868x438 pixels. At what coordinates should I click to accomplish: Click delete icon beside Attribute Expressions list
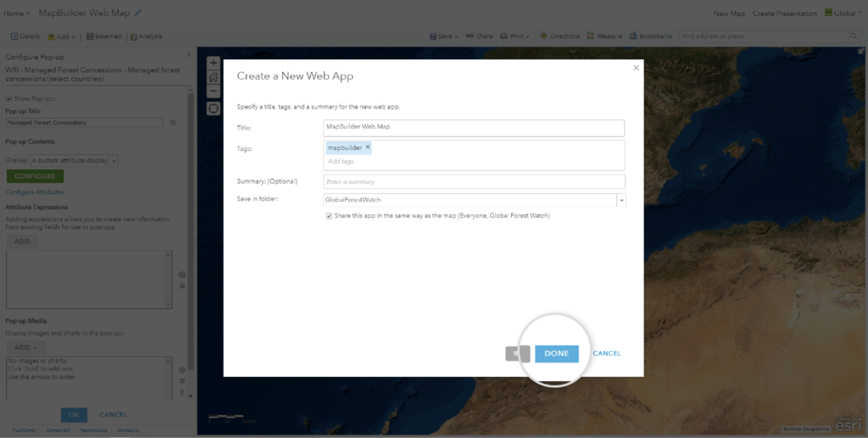click(182, 286)
